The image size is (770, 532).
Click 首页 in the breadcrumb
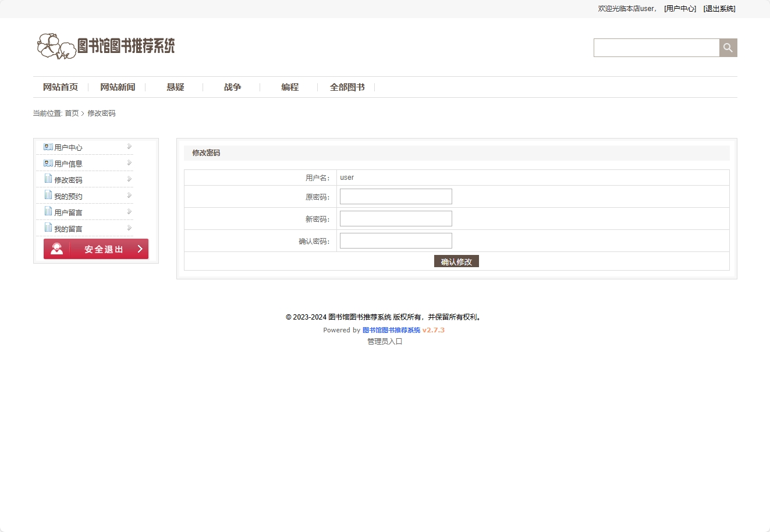tap(72, 113)
